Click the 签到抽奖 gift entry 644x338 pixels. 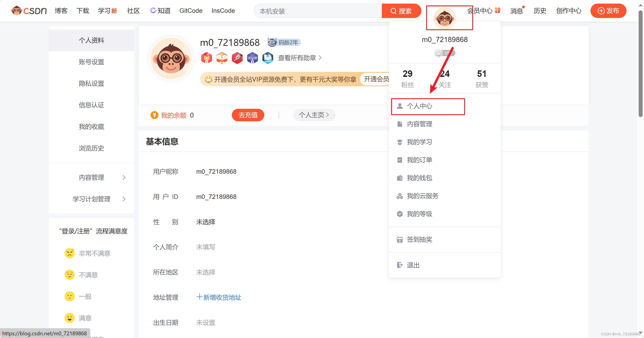[419, 239]
